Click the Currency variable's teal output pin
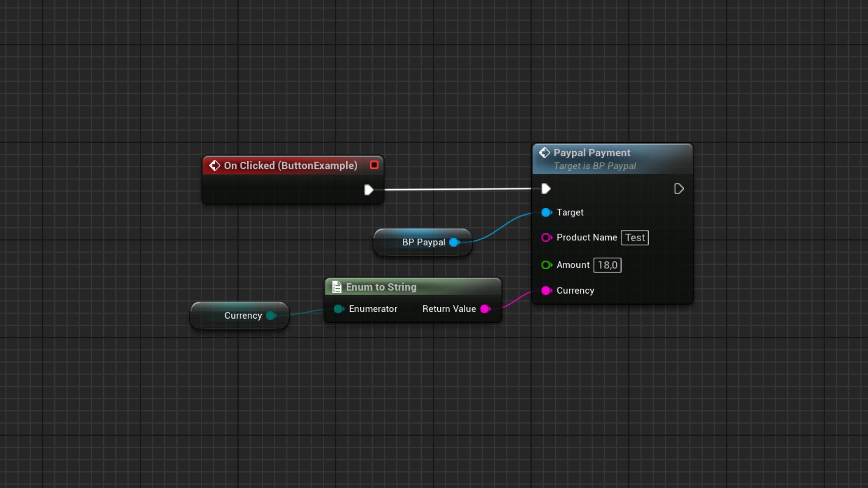The image size is (868, 488). coord(271,316)
